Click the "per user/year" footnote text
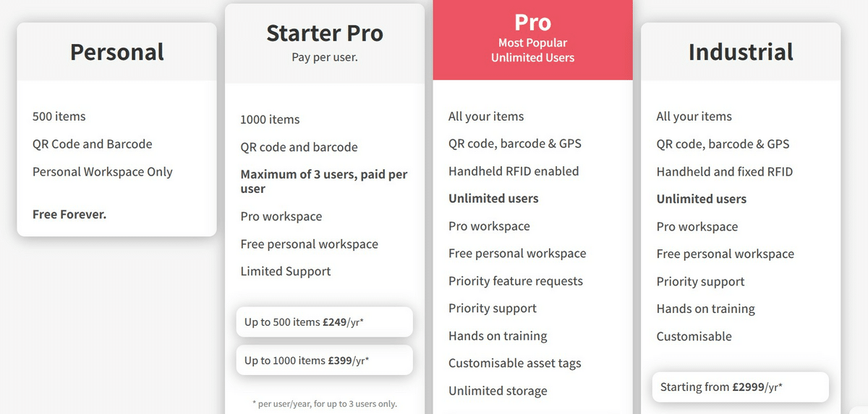 point(324,404)
